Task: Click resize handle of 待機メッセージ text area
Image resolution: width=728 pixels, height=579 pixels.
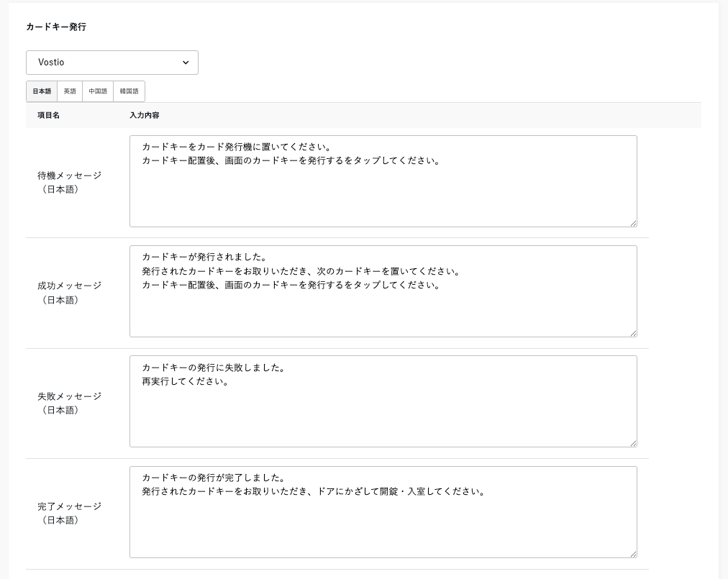Action: (633, 223)
